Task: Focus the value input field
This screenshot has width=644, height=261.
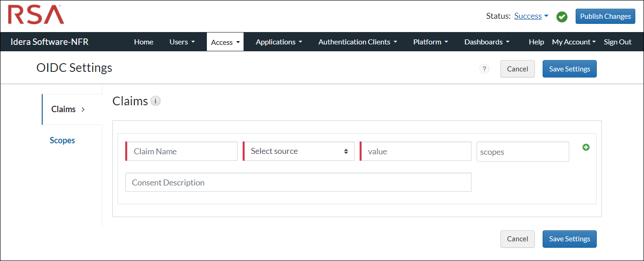Action: click(416, 151)
